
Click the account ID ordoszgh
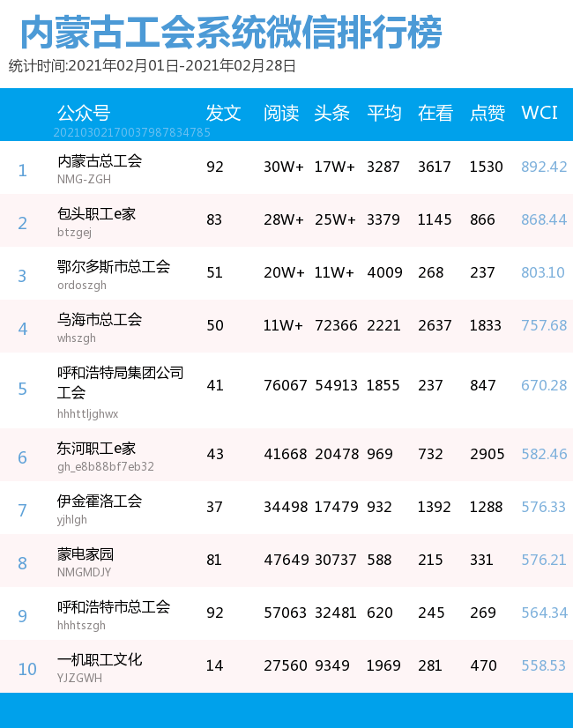pos(82,285)
